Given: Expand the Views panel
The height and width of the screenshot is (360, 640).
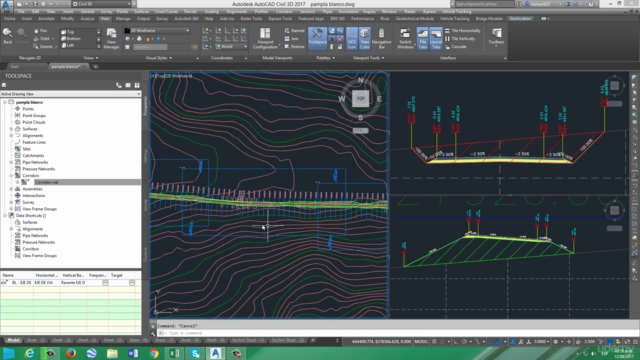Looking at the screenshot, I should 91,58.
